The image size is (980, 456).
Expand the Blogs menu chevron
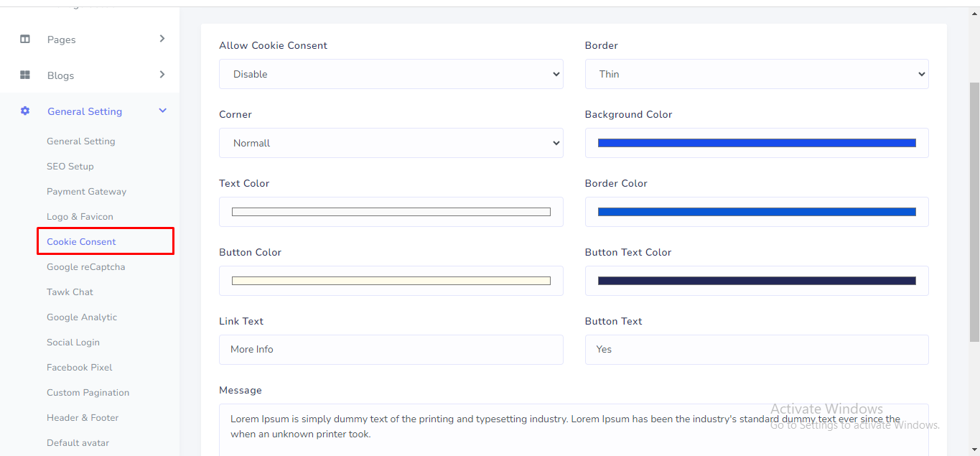162,75
